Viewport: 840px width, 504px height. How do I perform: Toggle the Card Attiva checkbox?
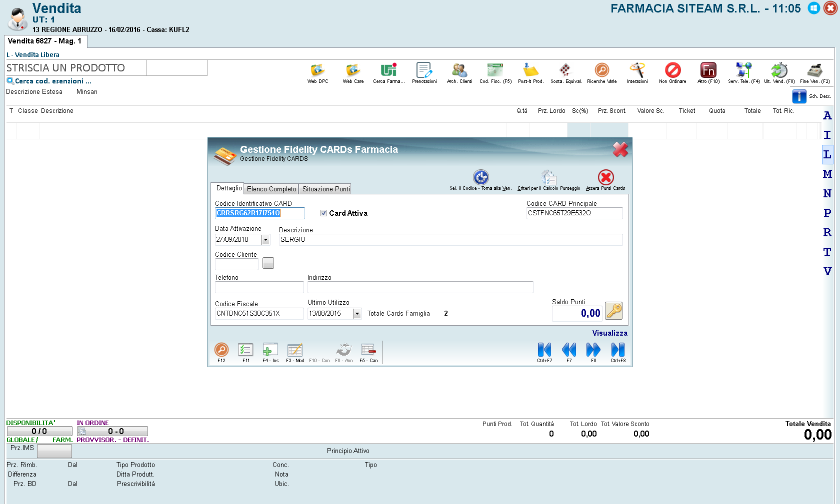(323, 213)
